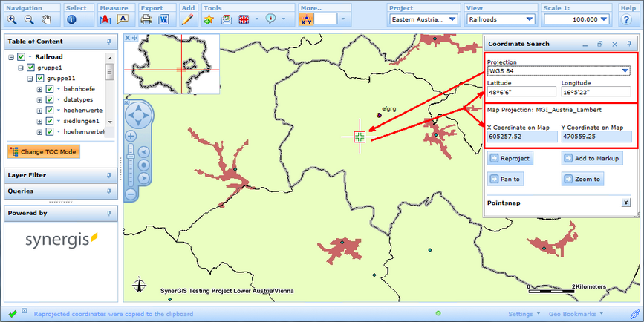Collapse the gruppe11 tree node

pos(30,79)
